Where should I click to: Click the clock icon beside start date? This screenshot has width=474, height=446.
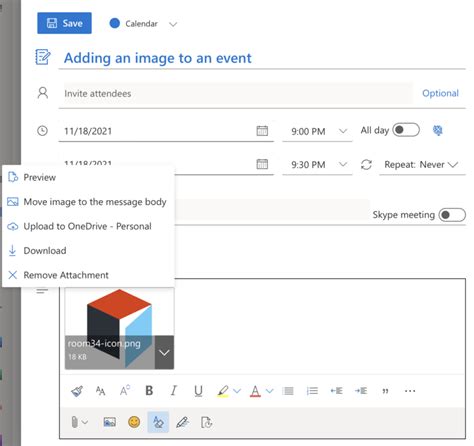click(x=42, y=131)
